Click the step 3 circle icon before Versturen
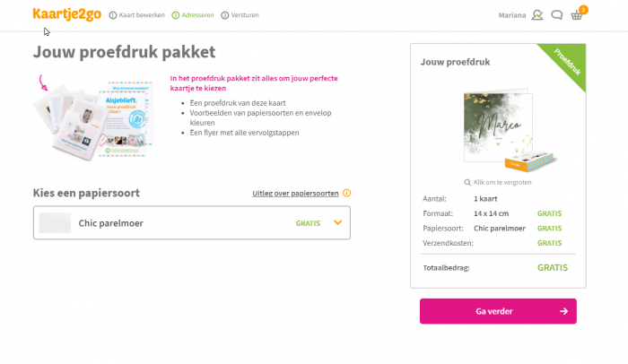The width and height of the screenshot is (628, 364). tap(225, 15)
